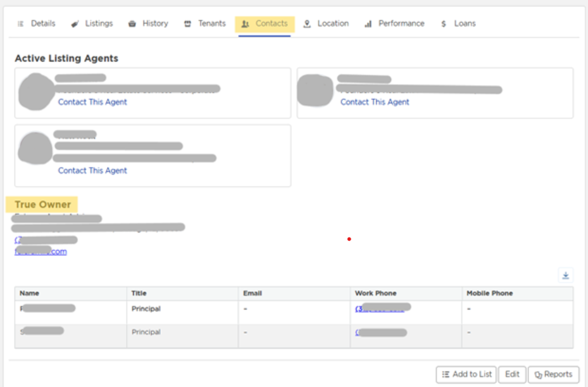This screenshot has height=387, width=588.
Task: Click the Edit button
Action: [512, 374]
